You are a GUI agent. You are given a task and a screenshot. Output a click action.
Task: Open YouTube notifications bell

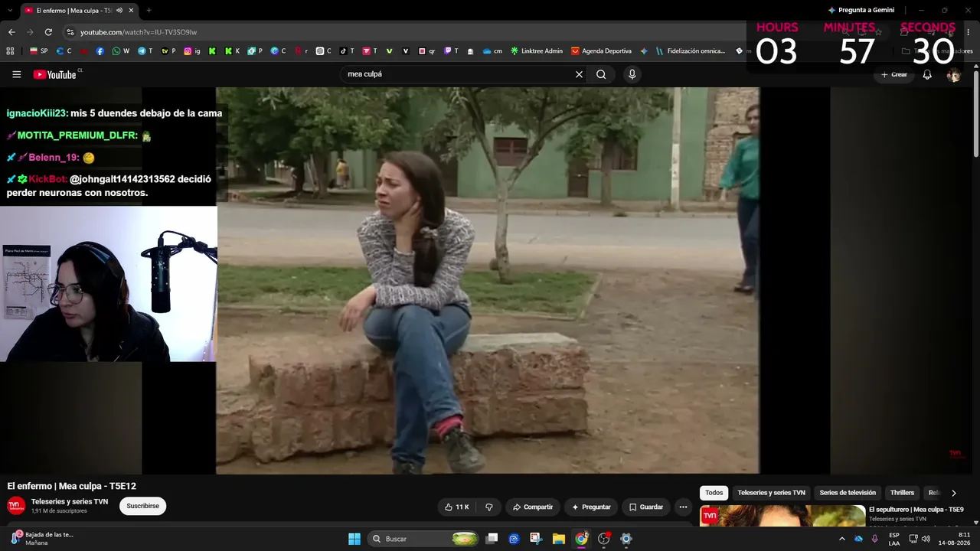927,74
